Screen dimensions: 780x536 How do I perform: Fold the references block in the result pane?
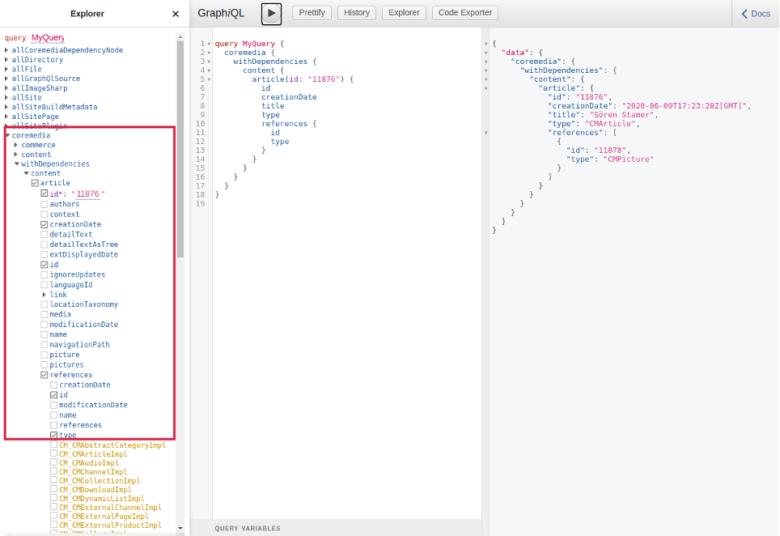coord(486,133)
